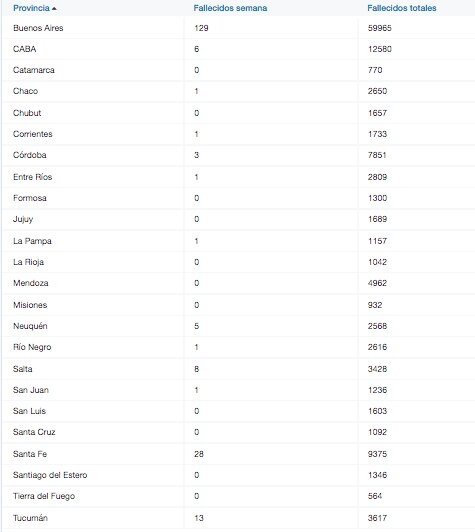475x532 pixels.
Task: Sort by Fallecidos totales column
Action: (402, 8)
